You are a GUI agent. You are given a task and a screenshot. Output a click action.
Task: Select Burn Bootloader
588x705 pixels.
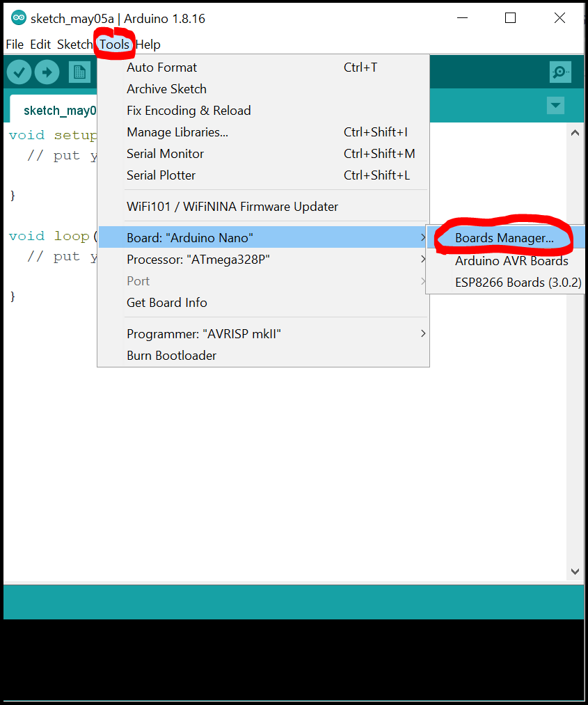pyautogui.click(x=263, y=356)
